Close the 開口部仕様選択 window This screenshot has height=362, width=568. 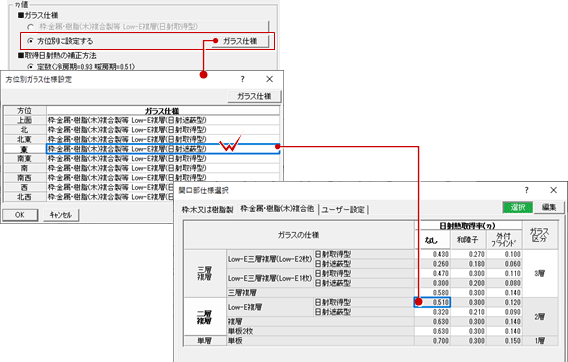pyautogui.click(x=554, y=190)
